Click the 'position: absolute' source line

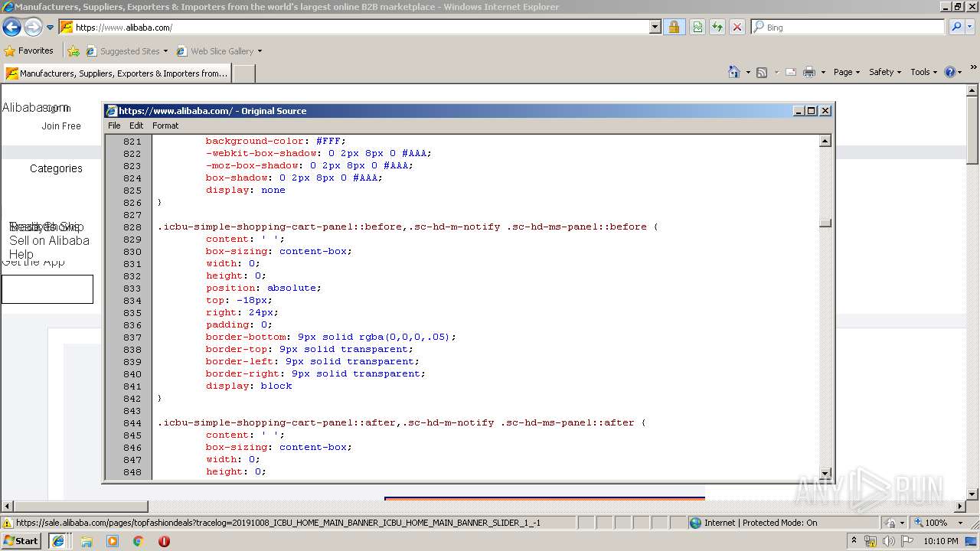coord(263,288)
